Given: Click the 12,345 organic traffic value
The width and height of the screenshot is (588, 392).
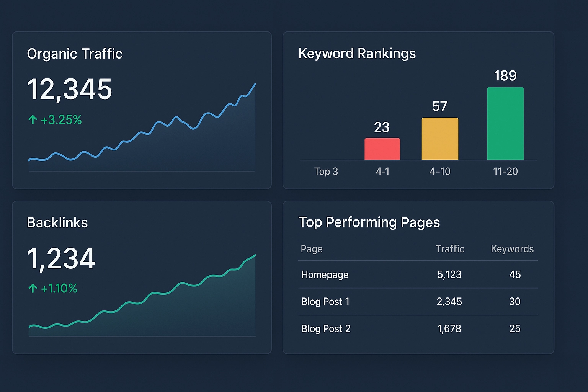Looking at the screenshot, I should [69, 90].
